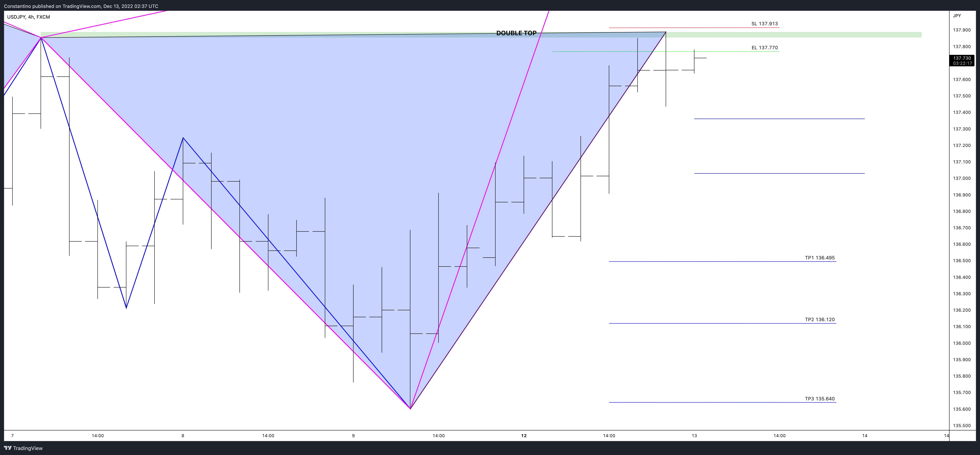Click the 137.500 price axis tick
Screen dimensions: 980x455
point(961,96)
